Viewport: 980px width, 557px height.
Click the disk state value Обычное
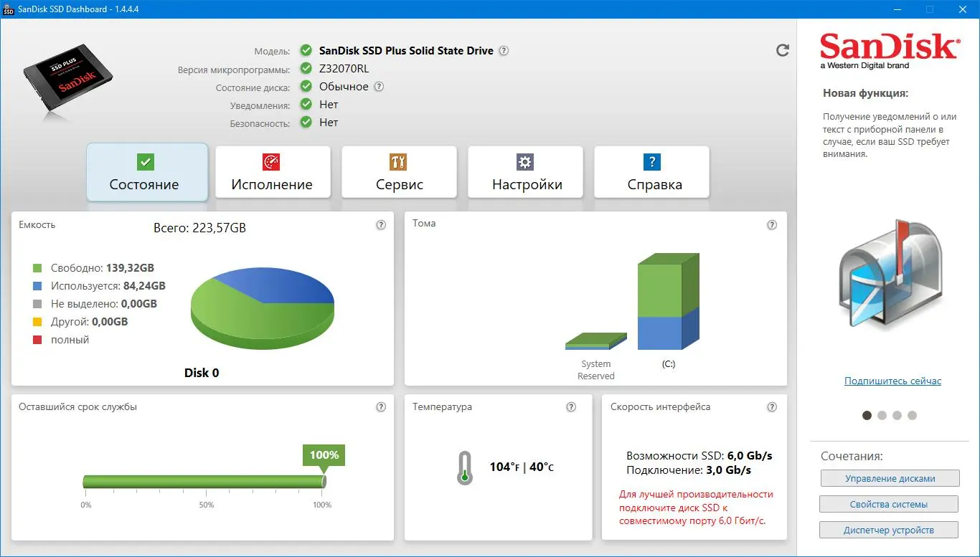tap(344, 87)
